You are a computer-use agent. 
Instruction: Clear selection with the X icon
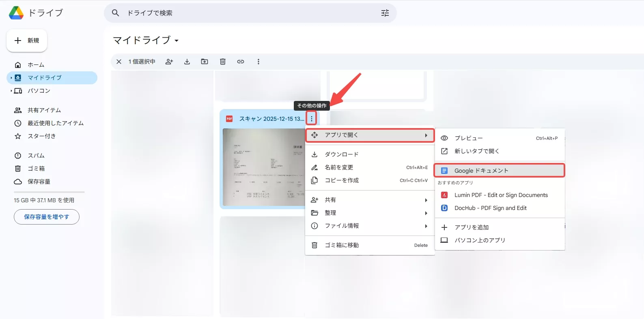coord(119,62)
